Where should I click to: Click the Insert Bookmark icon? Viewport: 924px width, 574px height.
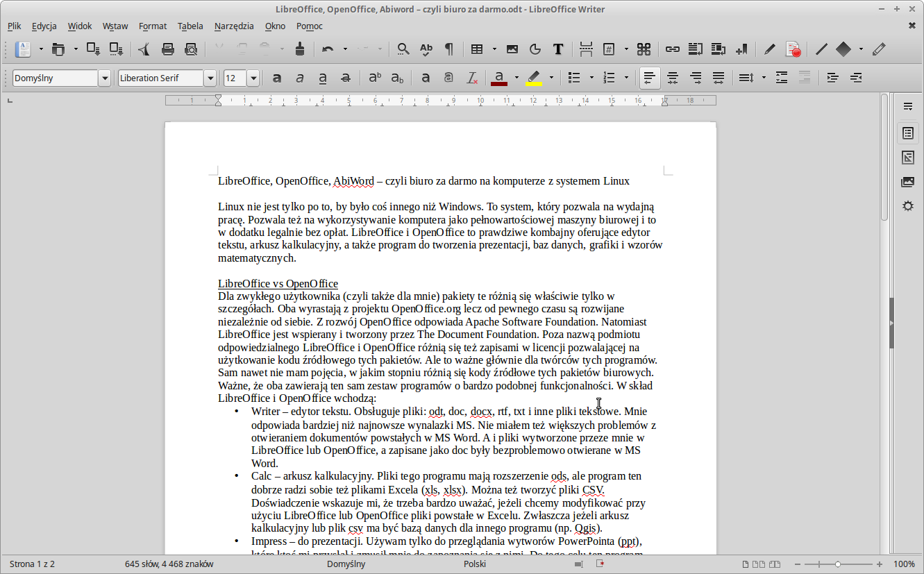741,49
